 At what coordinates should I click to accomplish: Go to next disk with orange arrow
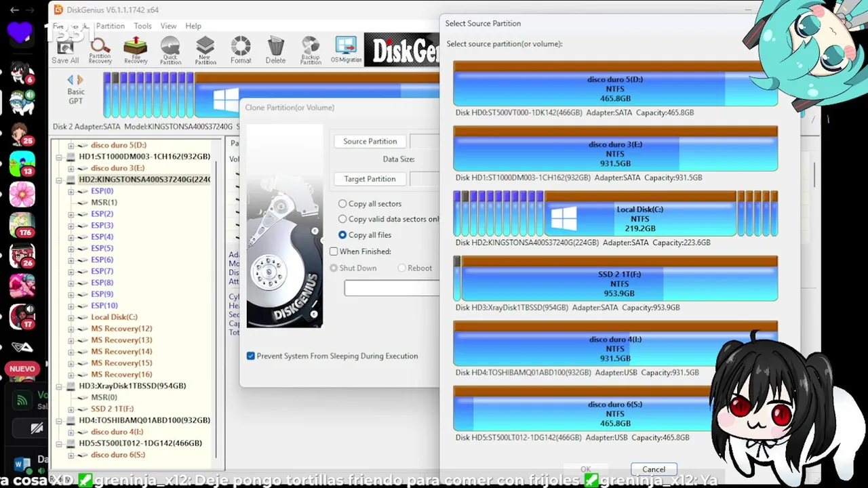(80, 80)
